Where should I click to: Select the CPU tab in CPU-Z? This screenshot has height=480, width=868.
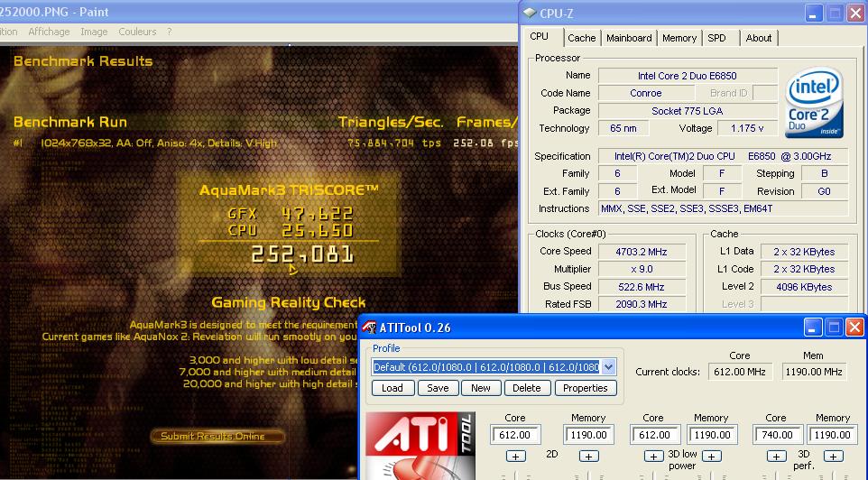pyautogui.click(x=539, y=36)
